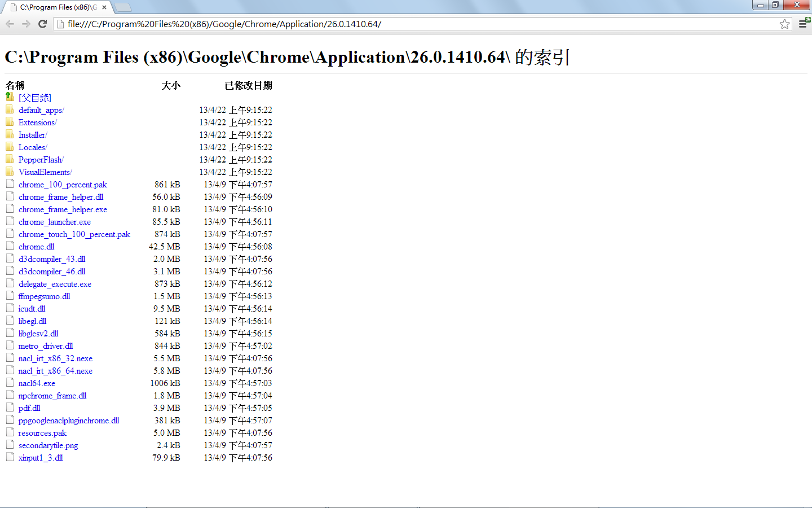Open the Locales folder link
This screenshot has width=812, height=508.
[x=33, y=147]
